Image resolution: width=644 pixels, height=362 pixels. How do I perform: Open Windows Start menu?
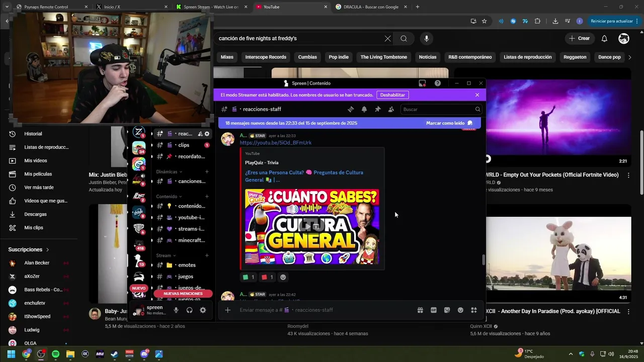11,354
